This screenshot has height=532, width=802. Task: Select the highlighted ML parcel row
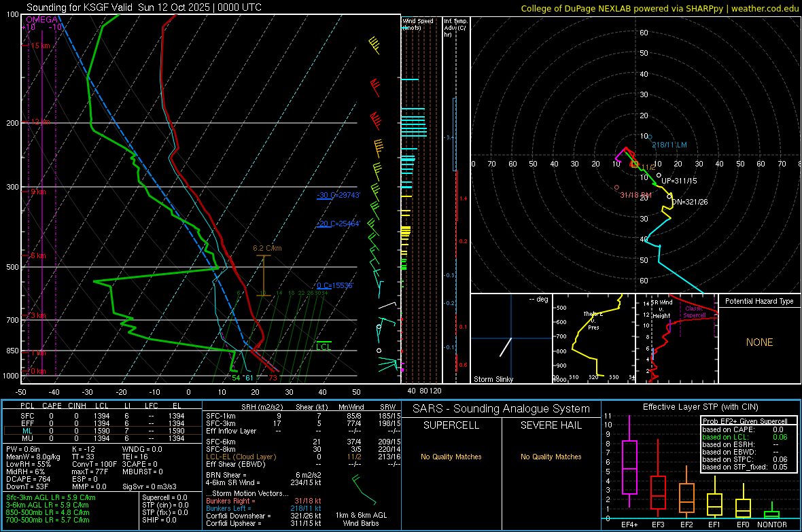coord(103,431)
